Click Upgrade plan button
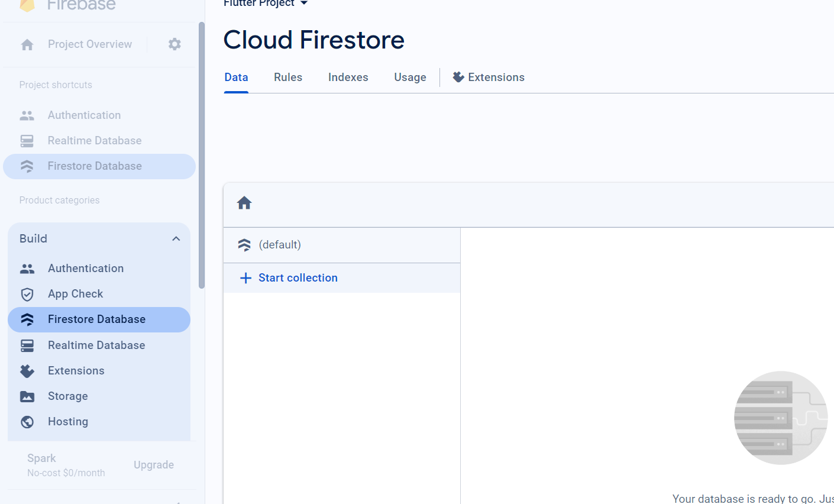 tap(154, 465)
